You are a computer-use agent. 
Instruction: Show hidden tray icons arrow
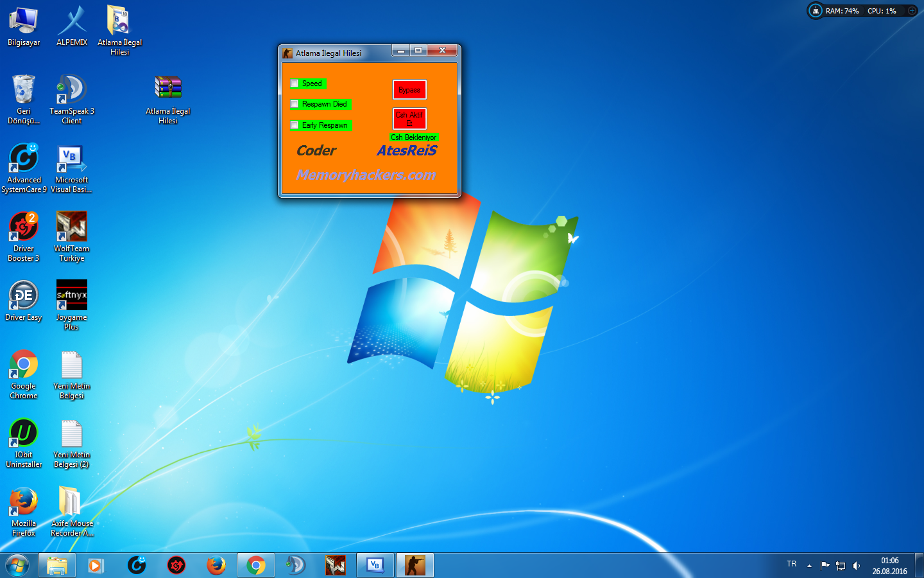pyautogui.click(x=809, y=566)
